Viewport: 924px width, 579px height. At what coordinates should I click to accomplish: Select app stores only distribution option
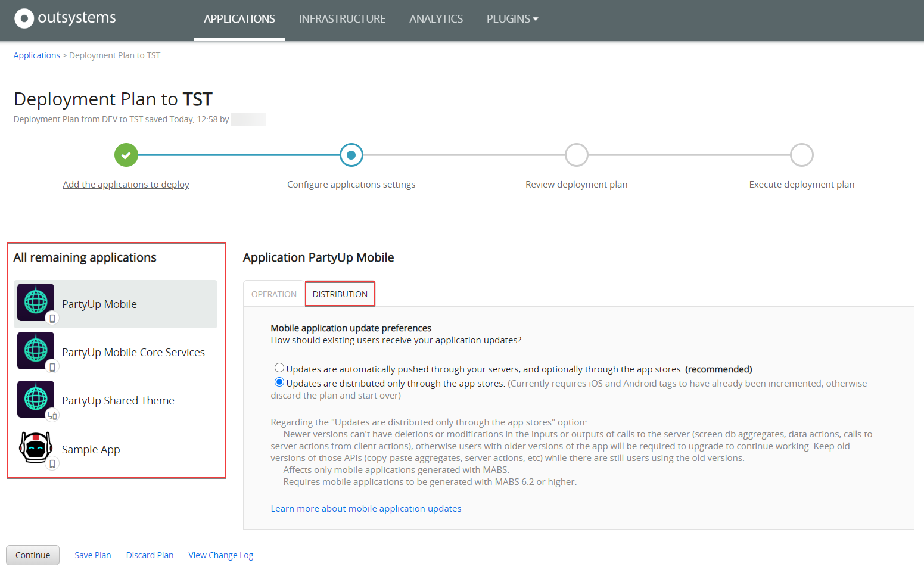tap(279, 382)
